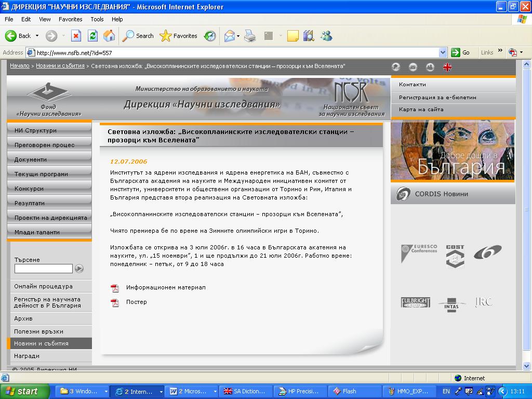The image size is (532, 399).
Task: Go to the Home page icon
Action: [x=109, y=36]
